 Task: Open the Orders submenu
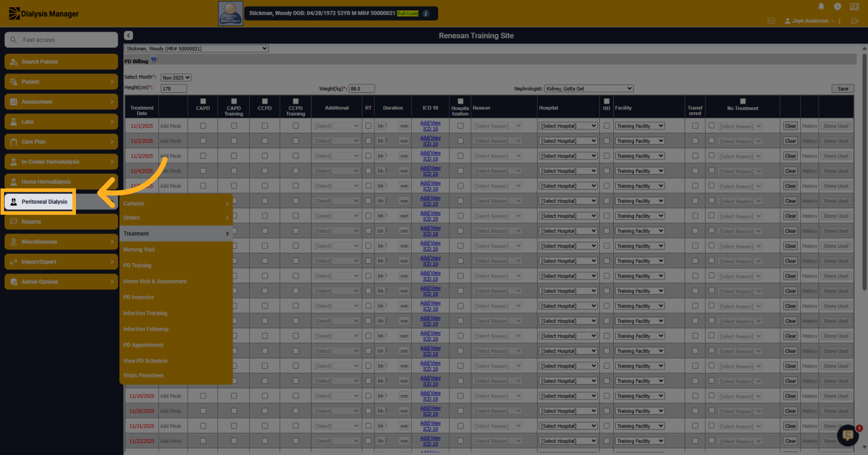(x=176, y=218)
